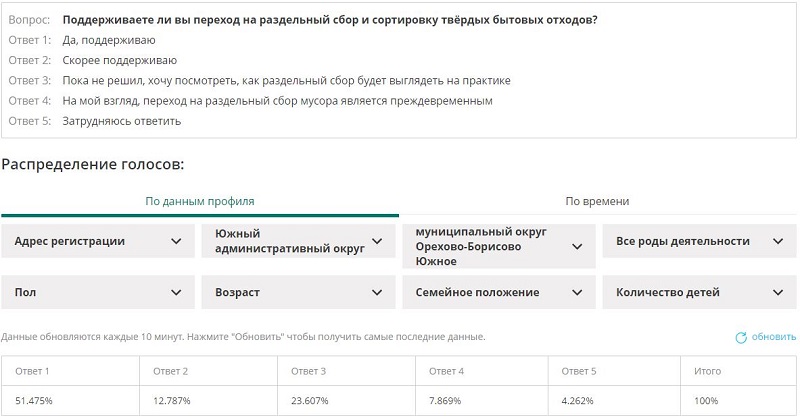Switch to the «По данным профиля» tab
Viewport: 800px width, 417px height.
[x=200, y=201]
